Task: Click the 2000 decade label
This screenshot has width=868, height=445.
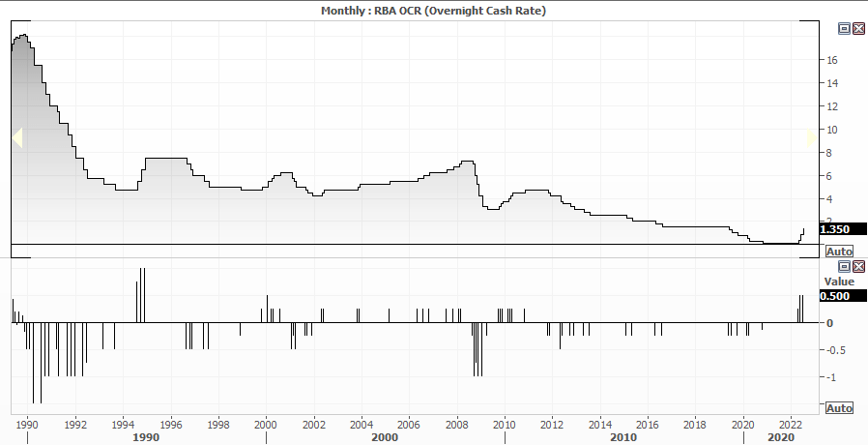Action: click(x=385, y=438)
